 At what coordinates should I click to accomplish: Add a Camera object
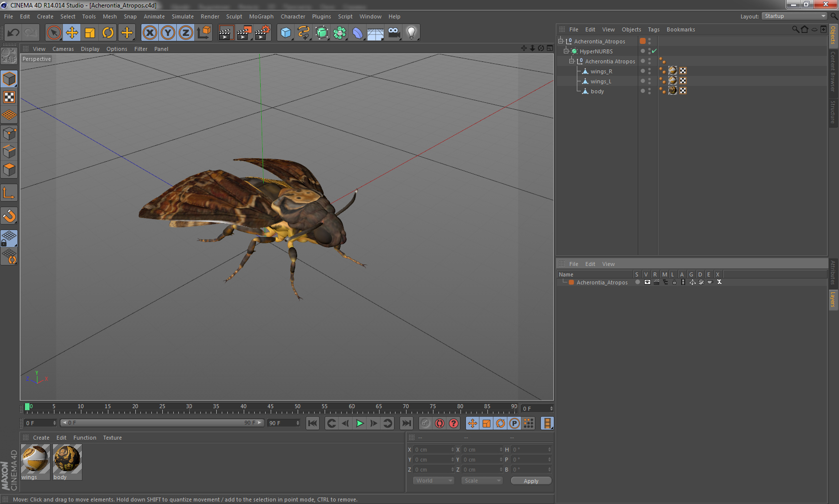point(394,33)
